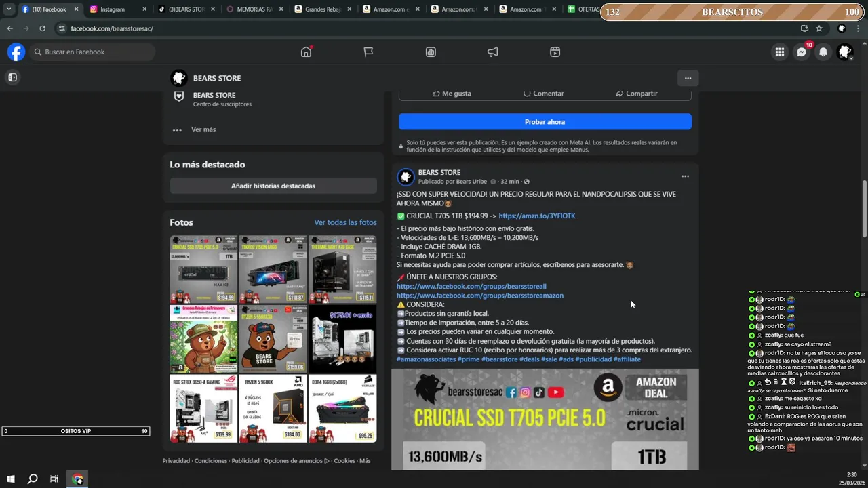Go to the Home feed icon

click(x=307, y=52)
